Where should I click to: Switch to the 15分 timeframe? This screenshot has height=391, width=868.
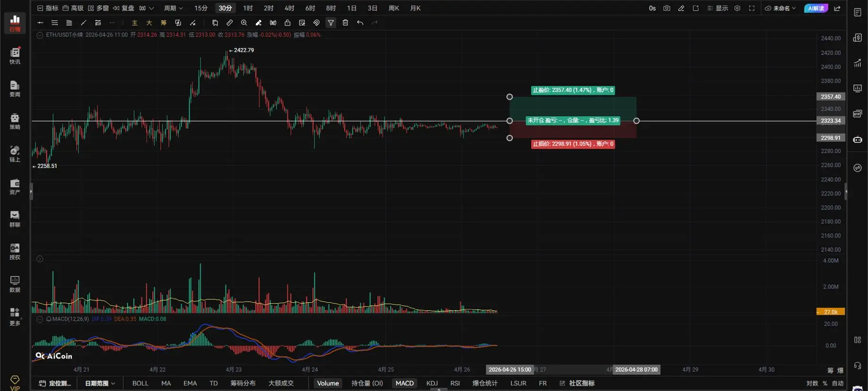201,8
